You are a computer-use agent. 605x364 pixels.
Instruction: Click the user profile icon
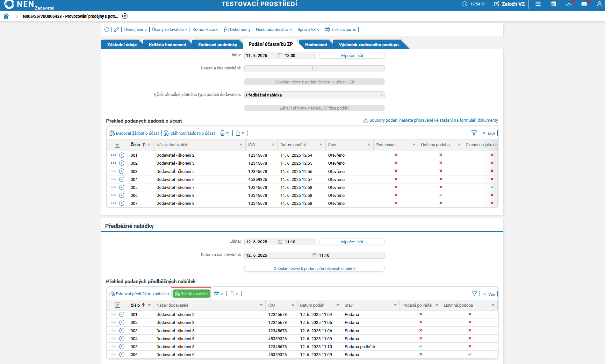599,4
